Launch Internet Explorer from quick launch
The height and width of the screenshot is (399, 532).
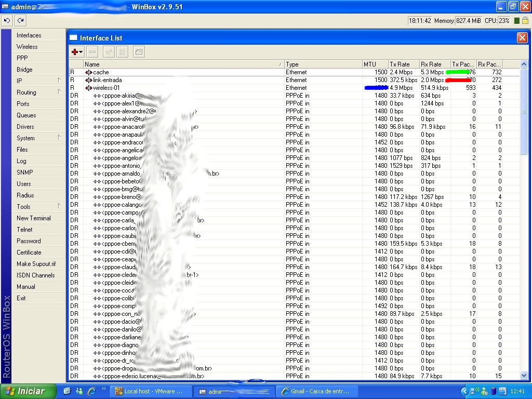[x=91, y=391]
